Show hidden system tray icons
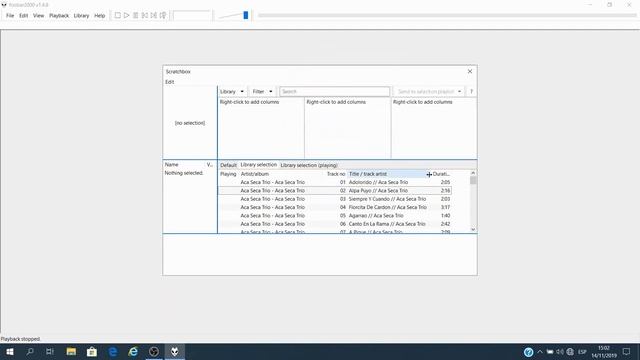The height and width of the screenshot is (360, 640). 540,352
